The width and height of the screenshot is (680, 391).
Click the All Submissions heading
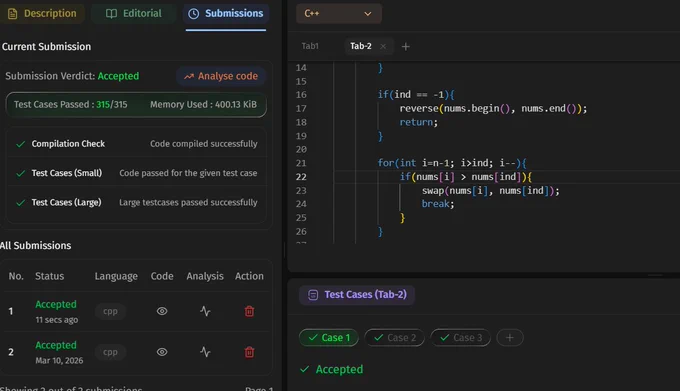tap(35, 246)
